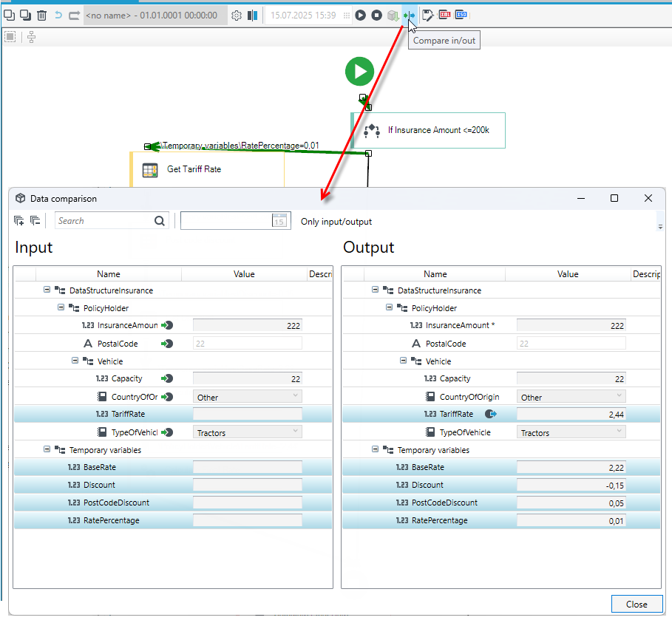
Task: Select the Output BaseRate row
Action: coord(501,468)
